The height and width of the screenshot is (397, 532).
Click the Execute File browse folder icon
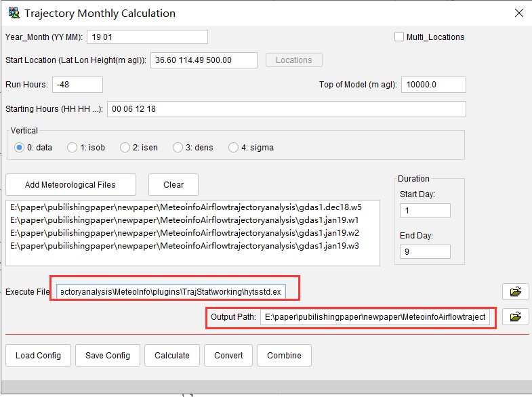pos(515,291)
